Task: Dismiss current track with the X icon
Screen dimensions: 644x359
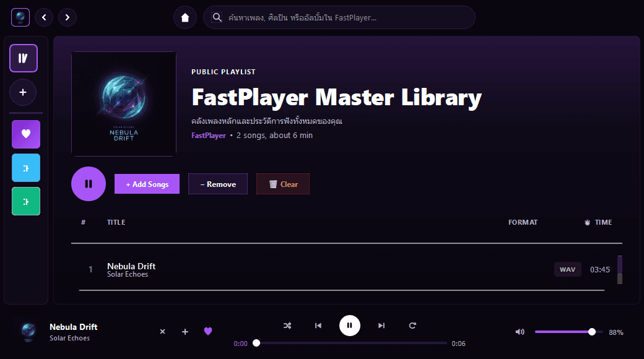Action: [x=163, y=332]
